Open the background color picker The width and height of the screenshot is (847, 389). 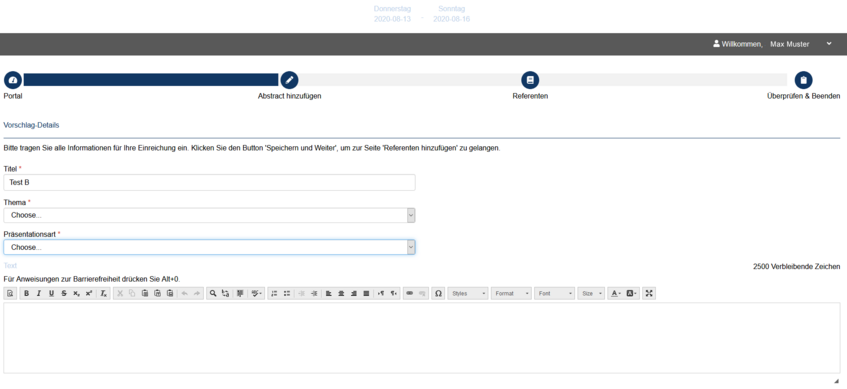tap(631, 293)
